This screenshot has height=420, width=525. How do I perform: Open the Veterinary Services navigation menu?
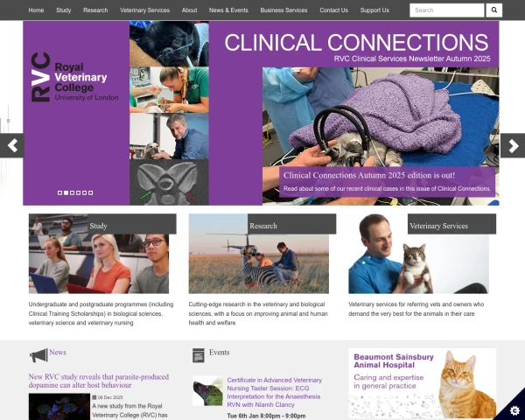(x=144, y=10)
